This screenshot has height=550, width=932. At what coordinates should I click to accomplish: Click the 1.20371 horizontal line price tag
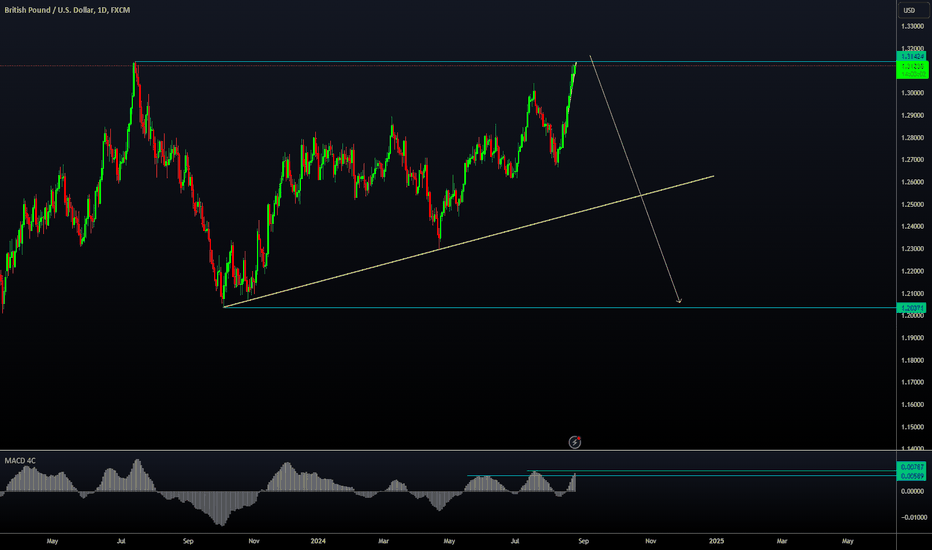pyautogui.click(x=912, y=308)
